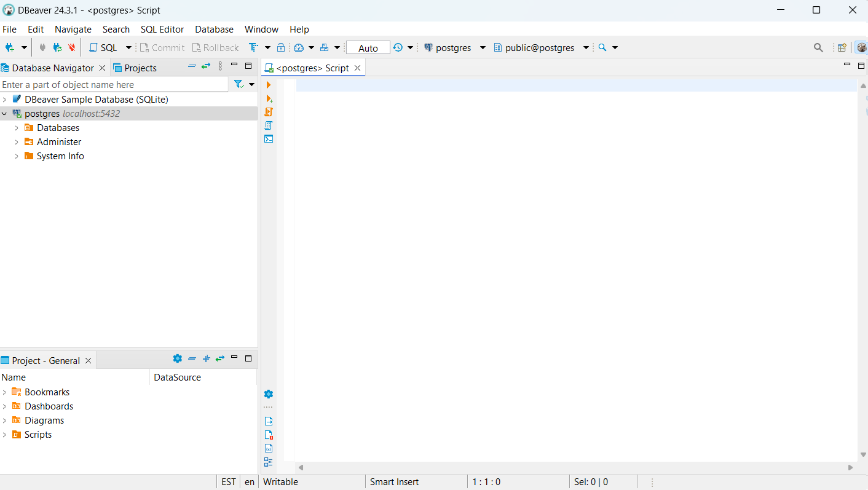The width and height of the screenshot is (868, 490).
Task: Reconnect to the database using the green plug icon
Action: tap(57, 47)
